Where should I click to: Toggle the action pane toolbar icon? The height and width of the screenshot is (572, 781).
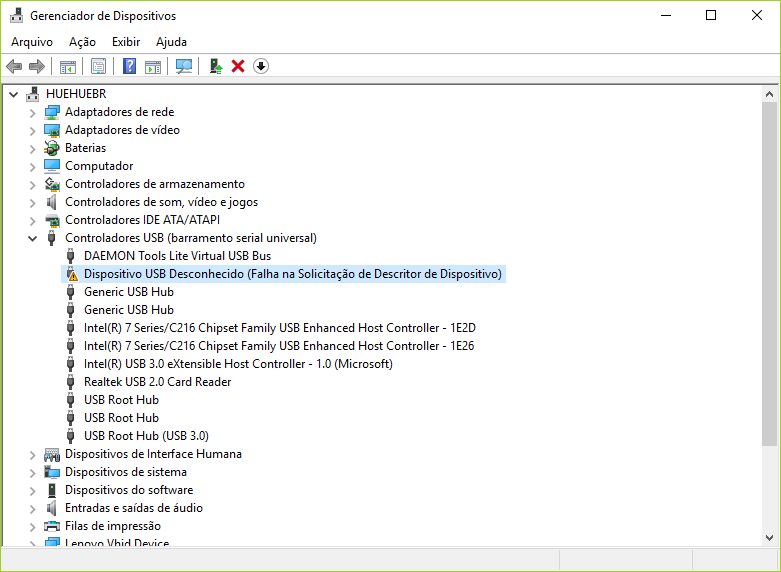point(153,66)
